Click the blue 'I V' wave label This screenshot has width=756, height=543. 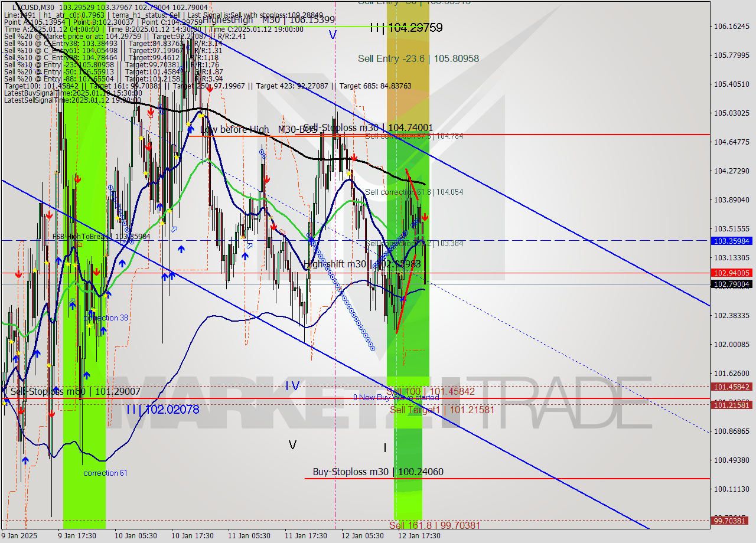tap(292, 385)
